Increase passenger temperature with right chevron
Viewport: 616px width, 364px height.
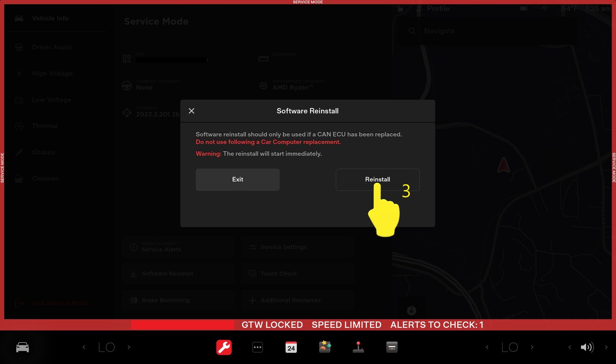pyautogui.click(x=532, y=347)
